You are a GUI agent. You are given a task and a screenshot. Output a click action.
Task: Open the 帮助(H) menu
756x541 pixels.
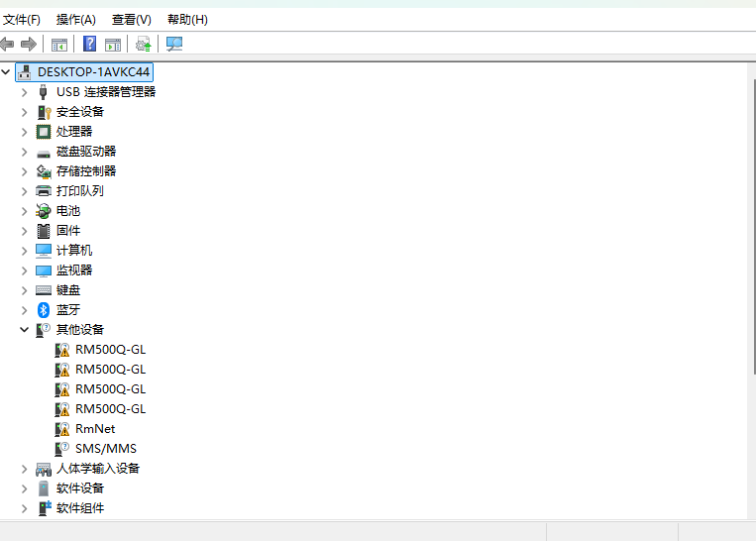[x=187, y=20]
